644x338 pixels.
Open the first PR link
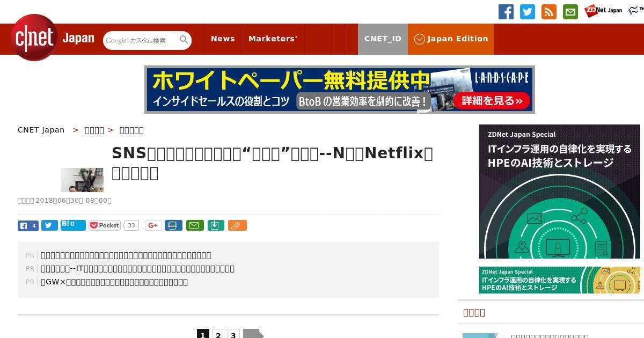coord(126,255)
